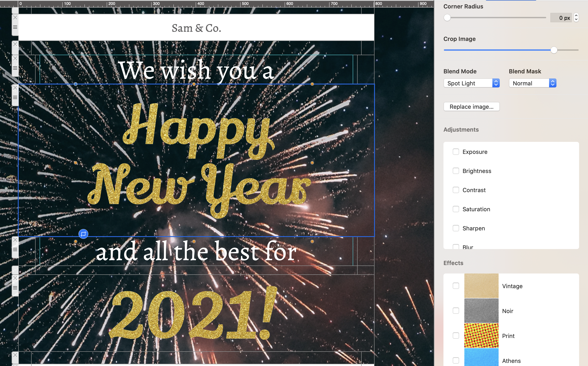The height and width of the screenshot is (366, 588).
Task: Select the Adjustments section label
Action: point(461,129)
